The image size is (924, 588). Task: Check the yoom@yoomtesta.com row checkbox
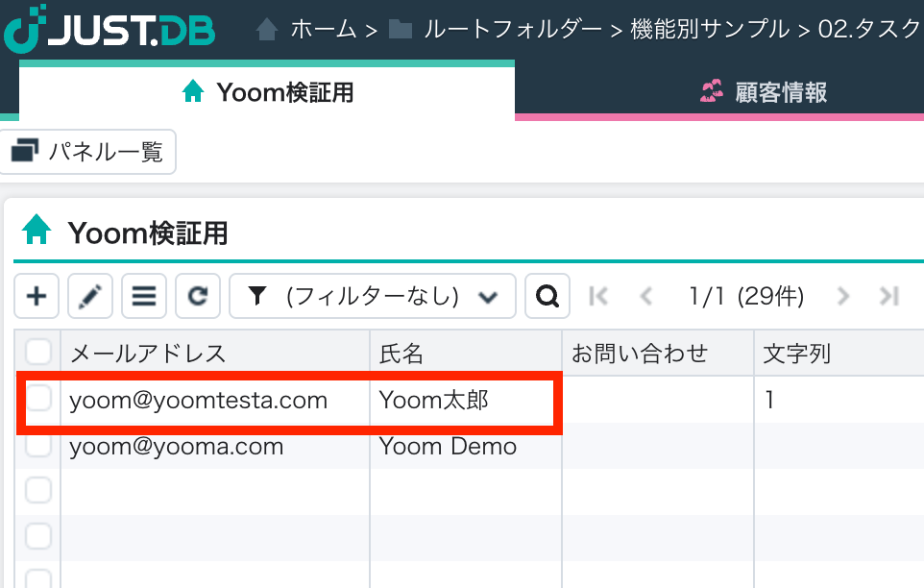38,399
